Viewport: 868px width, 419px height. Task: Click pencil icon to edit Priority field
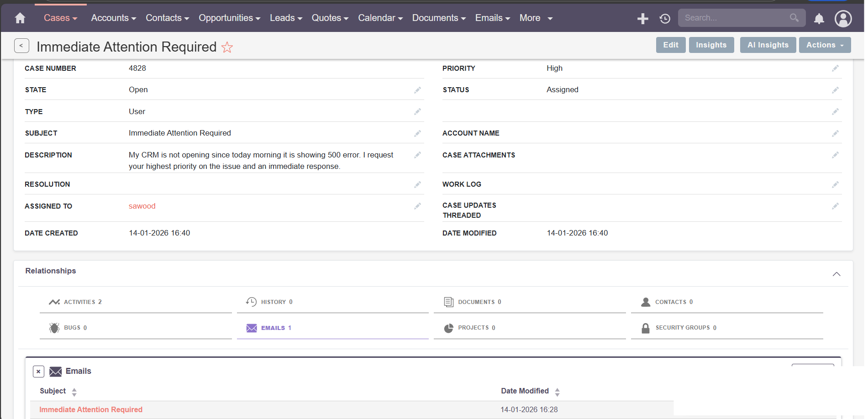[835, 68]
